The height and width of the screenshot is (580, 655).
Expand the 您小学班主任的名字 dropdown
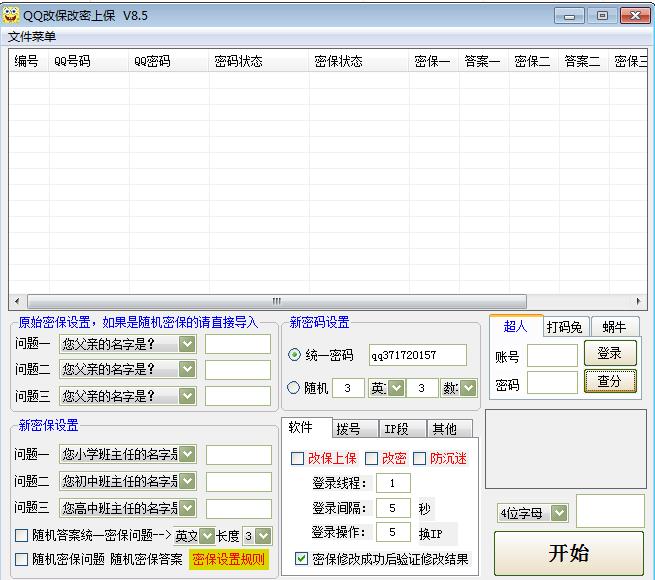click(187, 455)
